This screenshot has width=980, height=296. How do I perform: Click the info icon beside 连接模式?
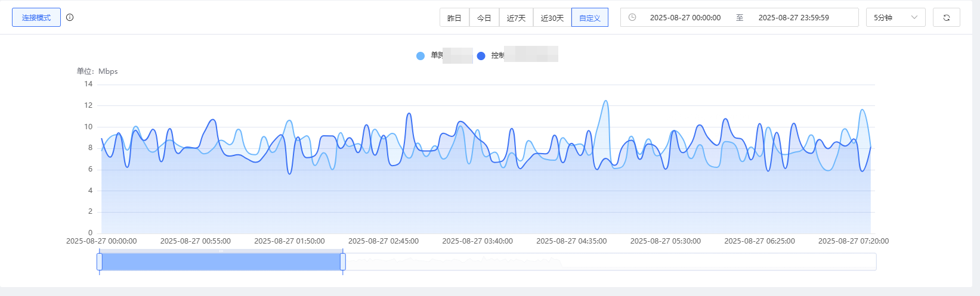coord(70,17)
